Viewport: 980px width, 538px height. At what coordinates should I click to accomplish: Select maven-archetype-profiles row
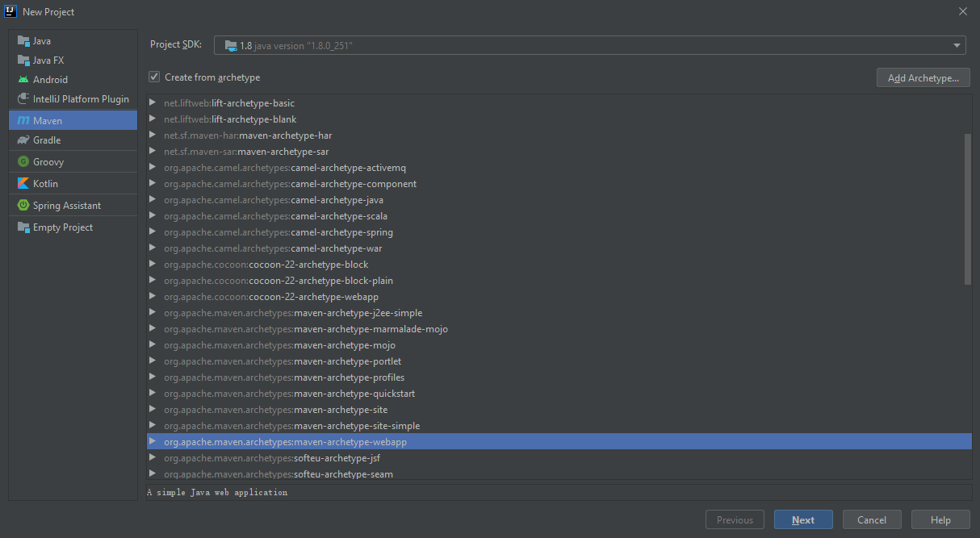tap(559, 377)
